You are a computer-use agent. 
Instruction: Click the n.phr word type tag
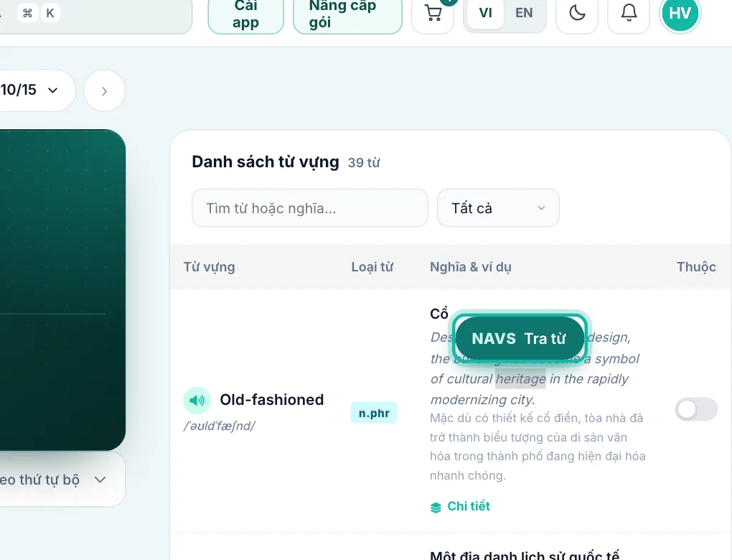pyautogui.click(x=374, y=413)
